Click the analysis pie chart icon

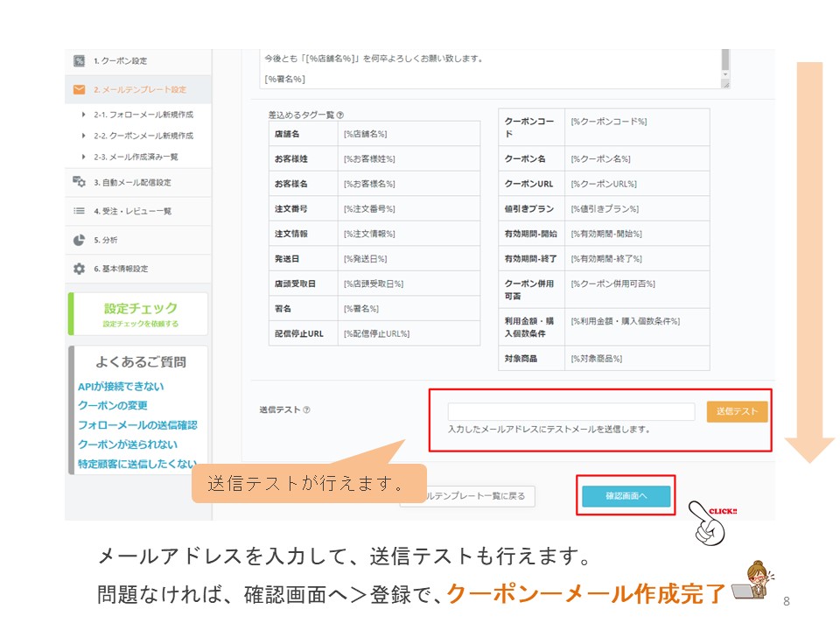79,240
